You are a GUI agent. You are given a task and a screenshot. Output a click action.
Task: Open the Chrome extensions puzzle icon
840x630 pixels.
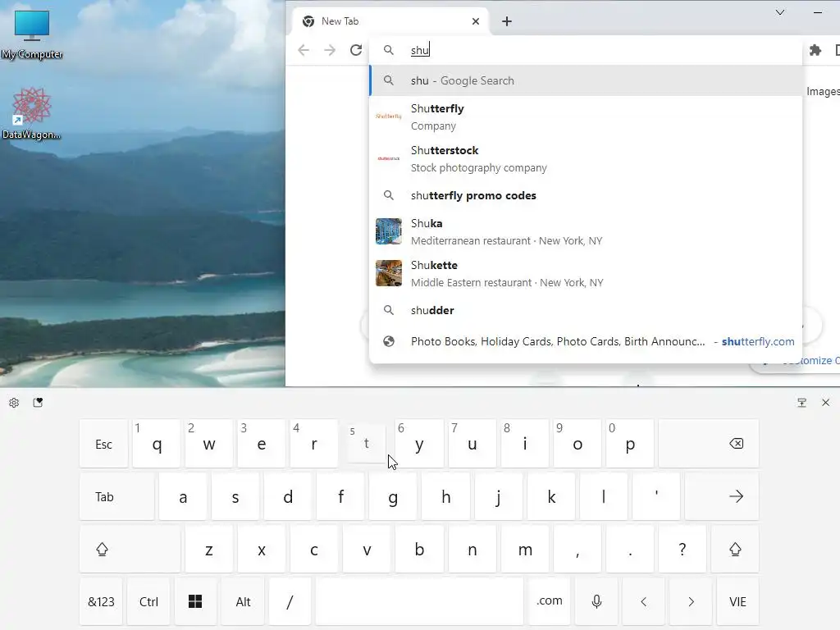pos(815,50)
